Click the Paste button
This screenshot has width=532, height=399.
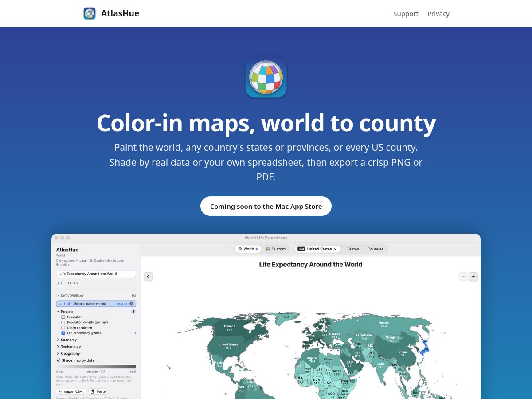pos(98,391)
